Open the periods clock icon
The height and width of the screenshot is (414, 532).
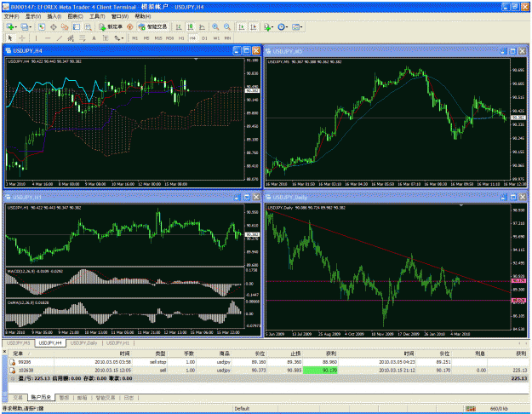[x=281, y=26]
